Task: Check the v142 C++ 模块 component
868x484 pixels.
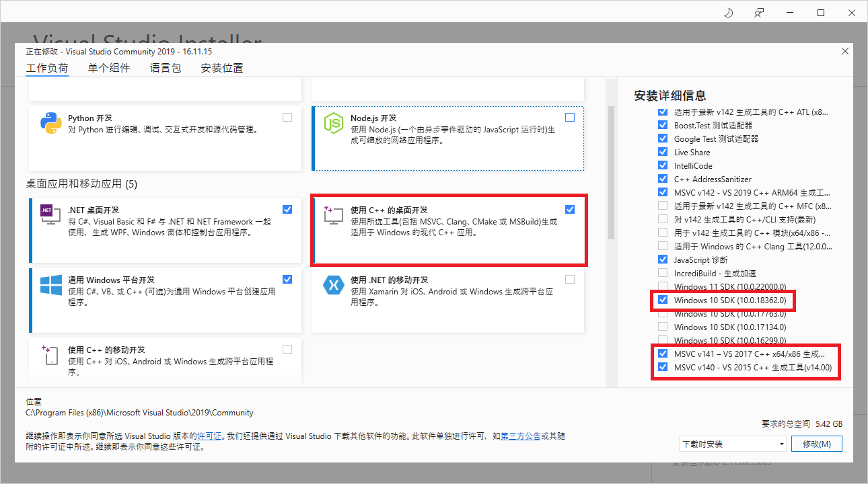Action: (663, 233)
